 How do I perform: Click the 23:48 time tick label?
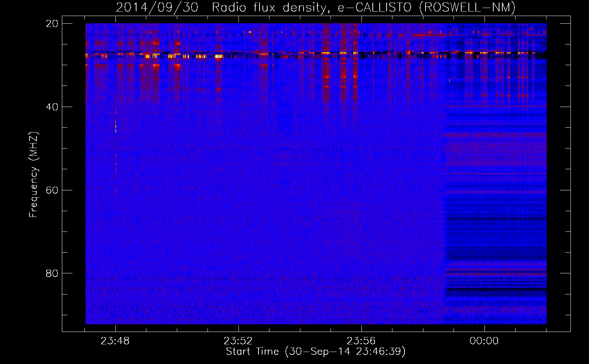(115, 341)
